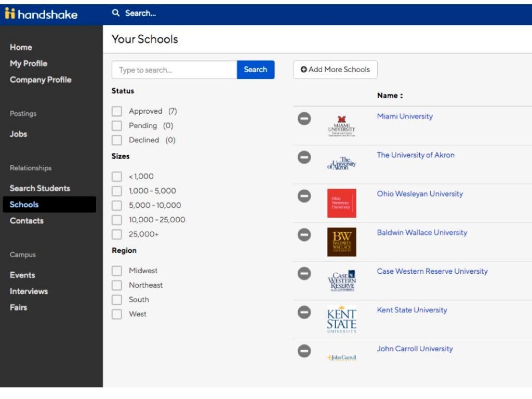Toggle the 25,000+ size checkbox
Screen dimensions: 532x399
click(x=117, y=234)
